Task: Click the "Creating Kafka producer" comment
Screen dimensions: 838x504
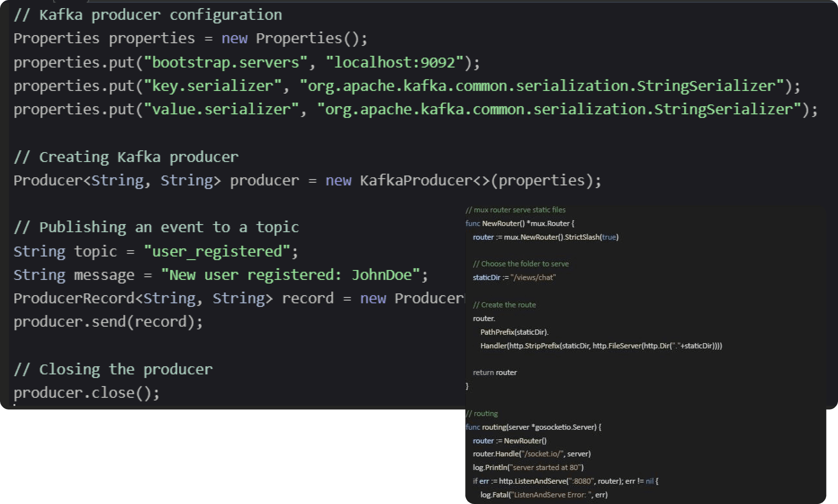Action: [126, 157]
